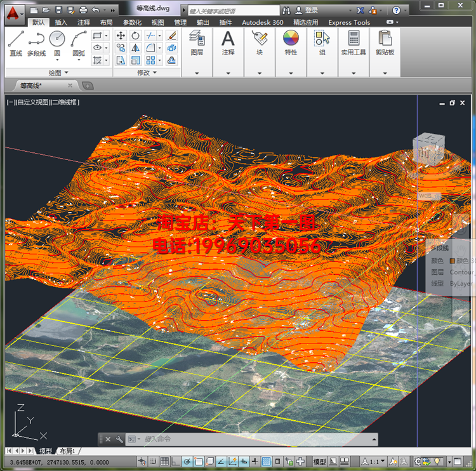Open the Autodesk 360 ribbon tab

tap(263, 22)
